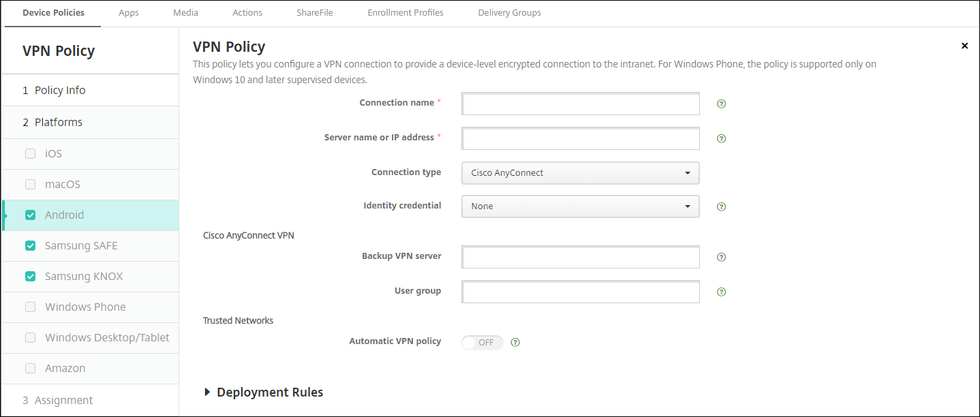Click help icon next to Connection name
This screenshot has height=417, width=980.
[722, 104]
